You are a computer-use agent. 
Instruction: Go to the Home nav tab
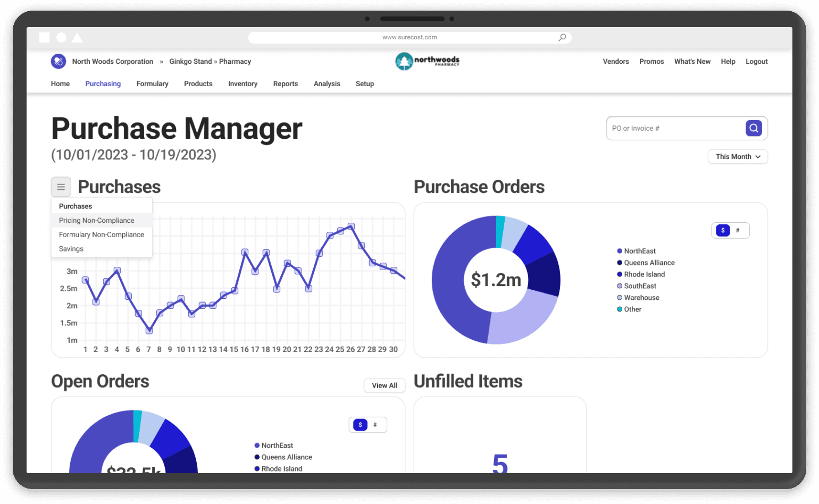[x=60, y=83]
